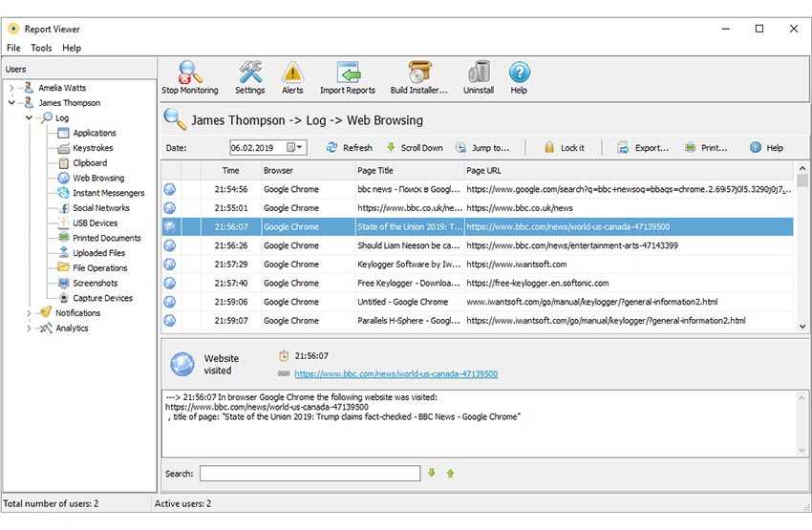The image size is (812, 530).
Task: Expand the Amelia Watts user node
Action: point(11,88)
